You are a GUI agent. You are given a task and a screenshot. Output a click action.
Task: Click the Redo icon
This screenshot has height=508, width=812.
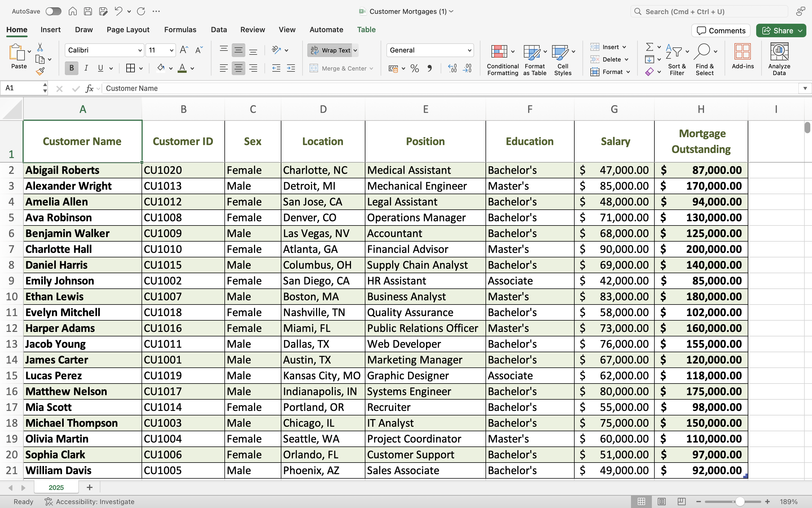[x=141, y=11]
